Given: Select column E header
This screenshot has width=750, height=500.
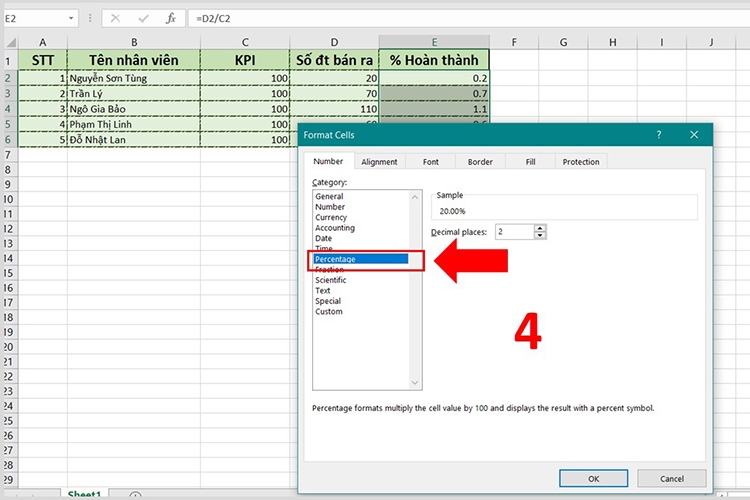Looking at the screenshot, I should (434, 42).
